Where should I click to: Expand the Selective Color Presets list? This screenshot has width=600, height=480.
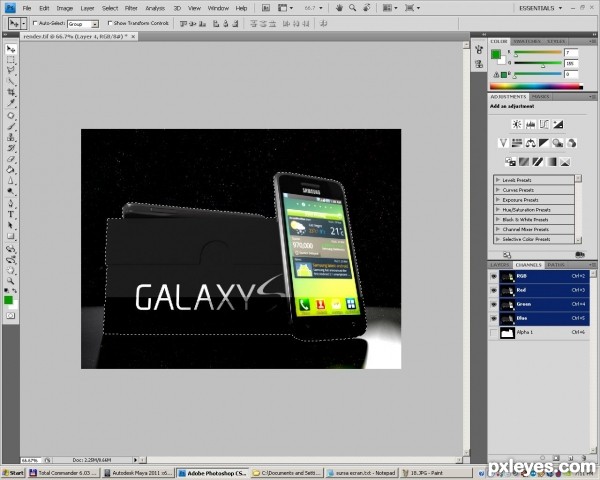point(498,239)
